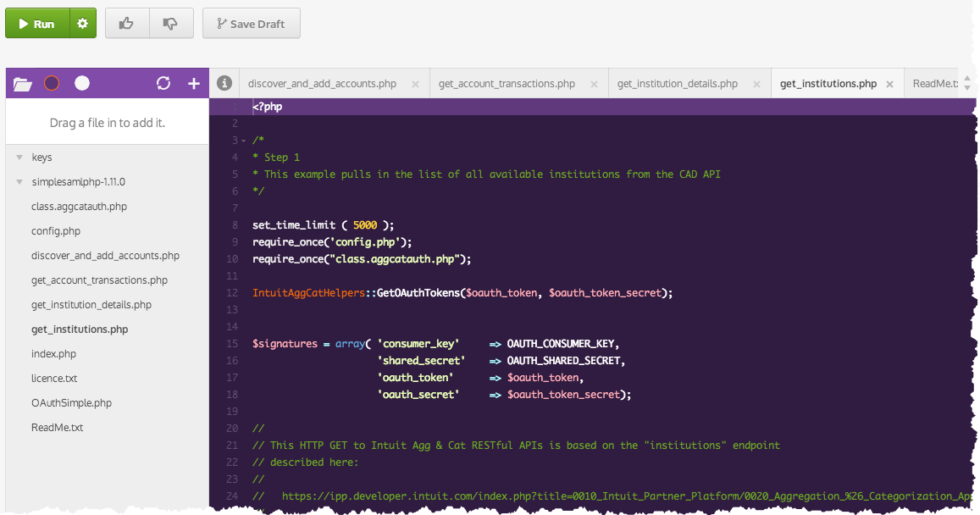Viewport: 980px width, 515px height.
Task: Expand the simplesamlphp-1.11.0 folder arrow
Action: pos(19,182)
